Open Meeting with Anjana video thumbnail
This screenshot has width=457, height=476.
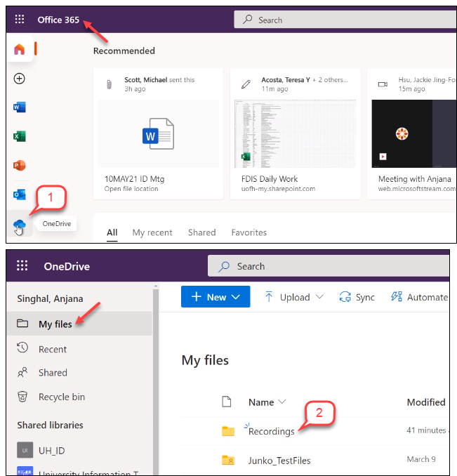pos(414,133)
